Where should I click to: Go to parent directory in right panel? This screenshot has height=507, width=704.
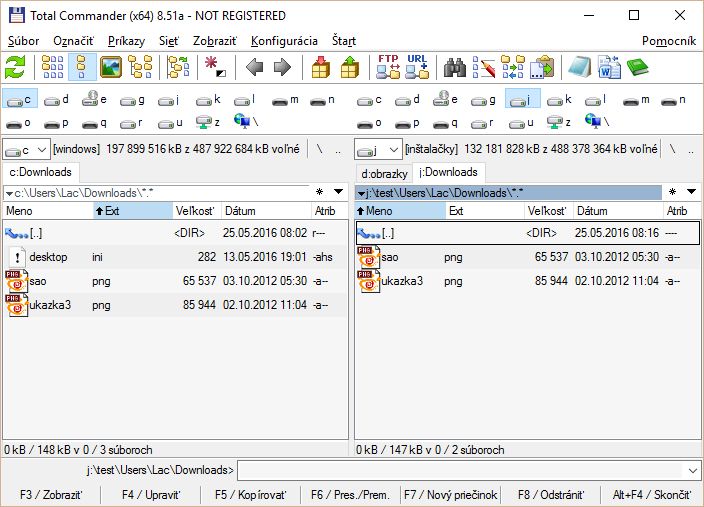pyautogui.click(x=691, y=150)
